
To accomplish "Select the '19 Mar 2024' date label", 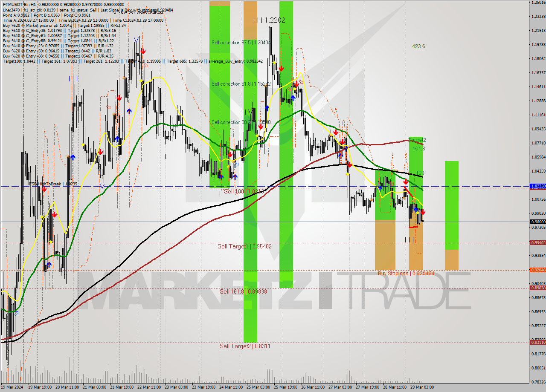I will click(13, 387).
